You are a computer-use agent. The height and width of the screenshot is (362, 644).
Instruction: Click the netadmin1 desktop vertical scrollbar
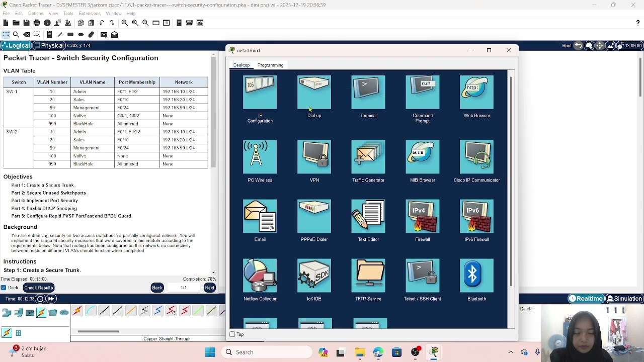tap(511, 181)
